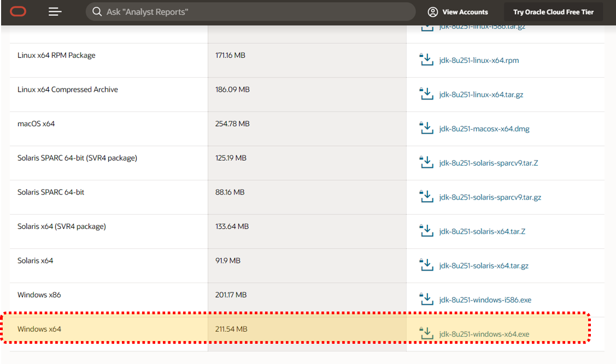Click the View Accounts user icon
The image size is (616, 364).
click(x=432, y=12)
